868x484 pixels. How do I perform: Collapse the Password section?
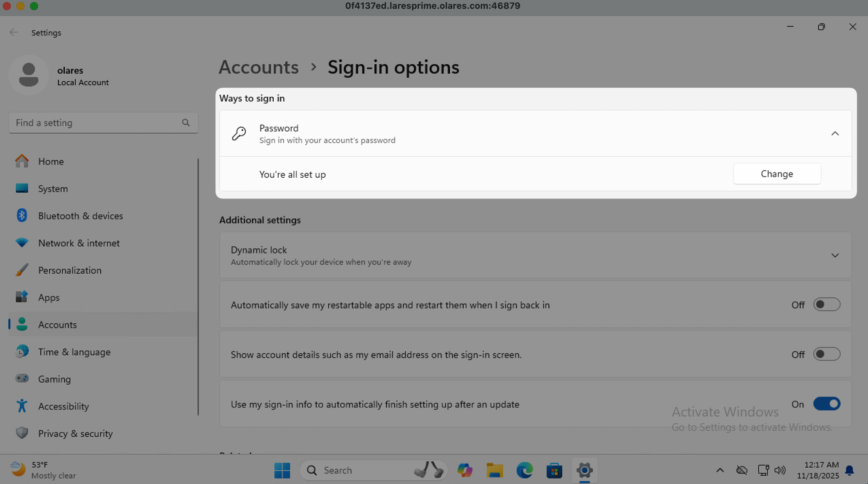tap(836, 133)
